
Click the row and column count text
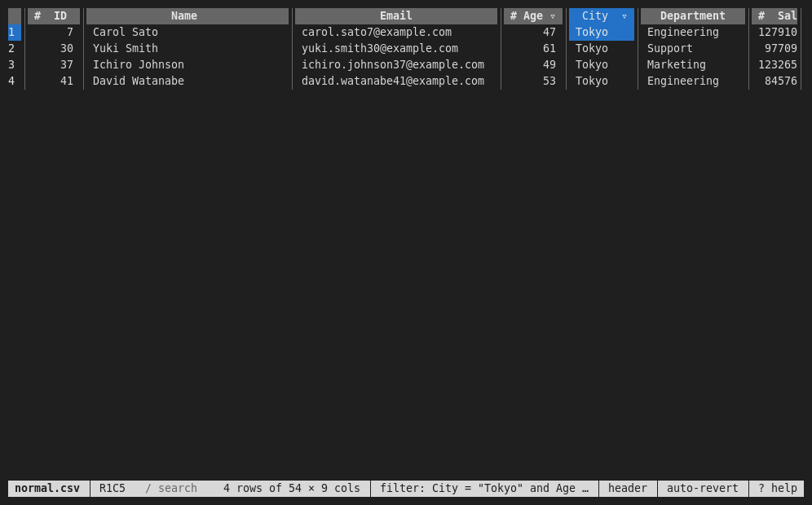pyautogui.click(x=292, y=489)
